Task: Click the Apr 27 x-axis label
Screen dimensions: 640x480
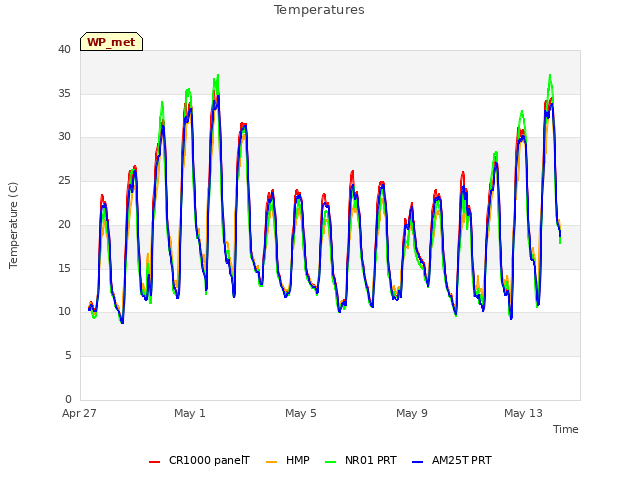Action: tap(79, 413)
